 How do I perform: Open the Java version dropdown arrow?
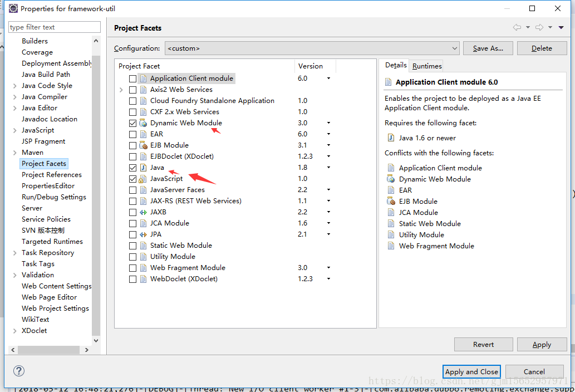click(x=328, y=168)
